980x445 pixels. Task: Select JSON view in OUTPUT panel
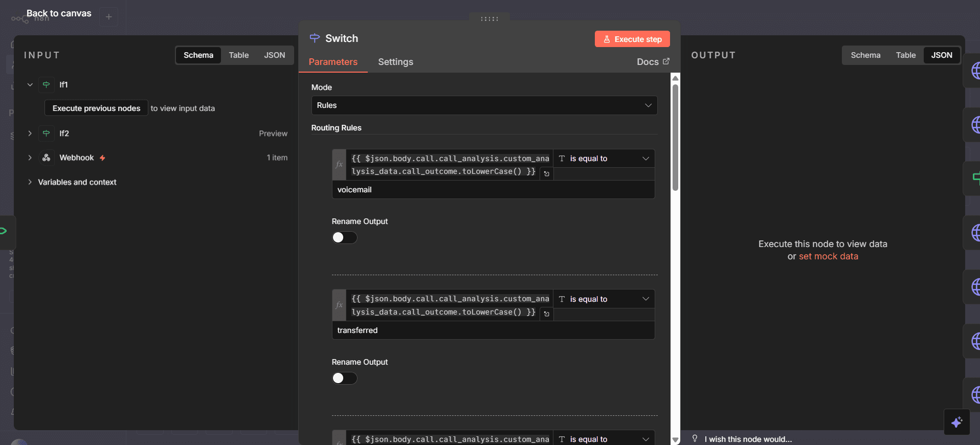tap(942, 55)
